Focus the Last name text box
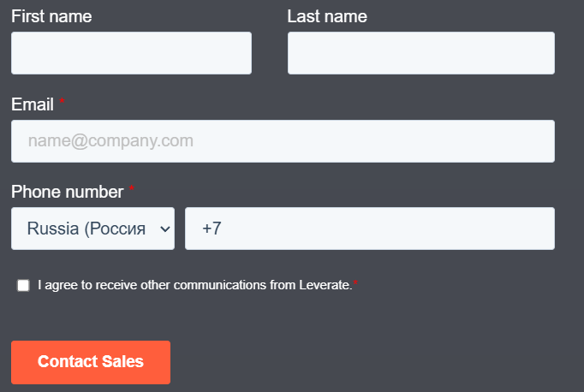Screen dimensions: 584x392 (420, 53)
